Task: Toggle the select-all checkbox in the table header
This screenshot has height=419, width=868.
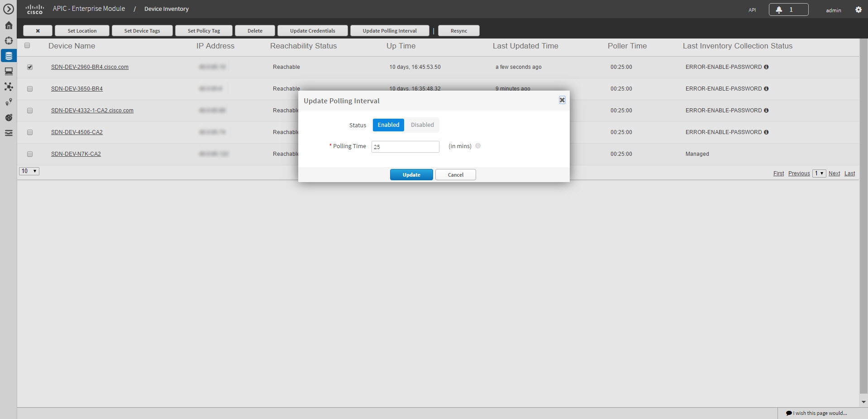Action: coord(27,45)
